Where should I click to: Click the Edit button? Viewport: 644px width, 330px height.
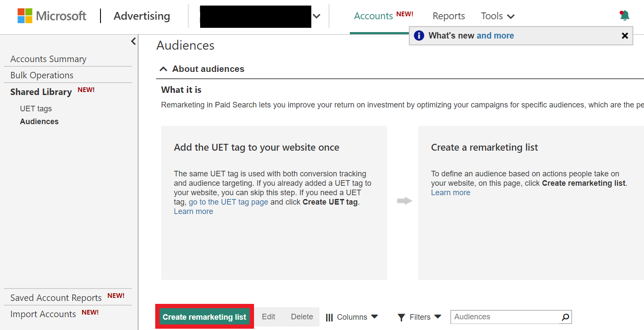269,317
